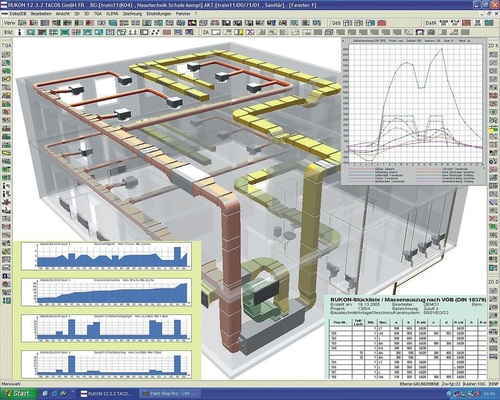500x400 pixels.
Task: Switch to Paint Shop Pro taskbar button
Action: pos(170,394)
